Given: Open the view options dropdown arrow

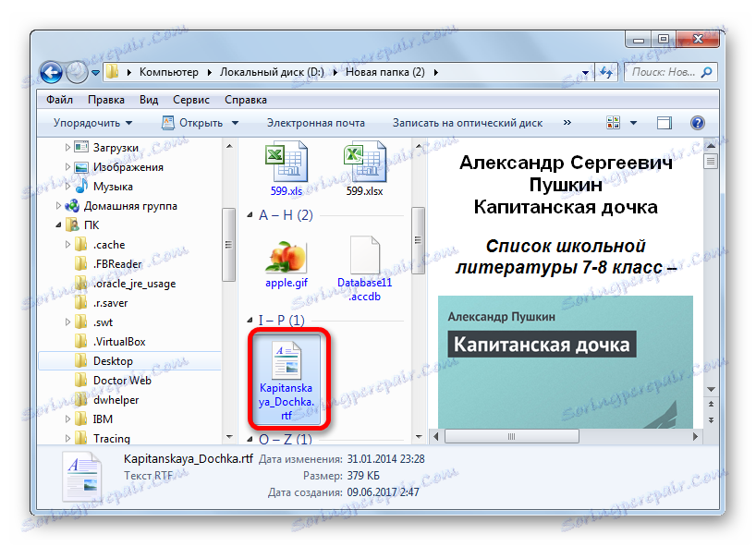Looking at the screenshot, I should coord(633,123).
